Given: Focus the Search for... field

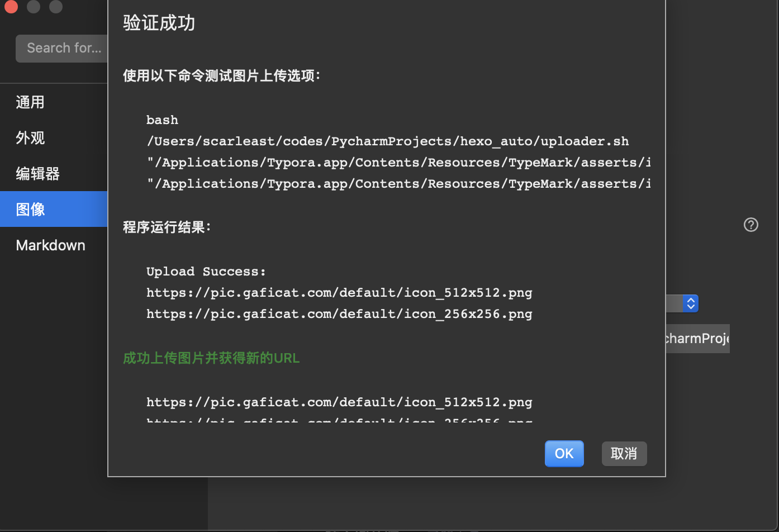Looking at the screenshot, I should pos(61,48).
